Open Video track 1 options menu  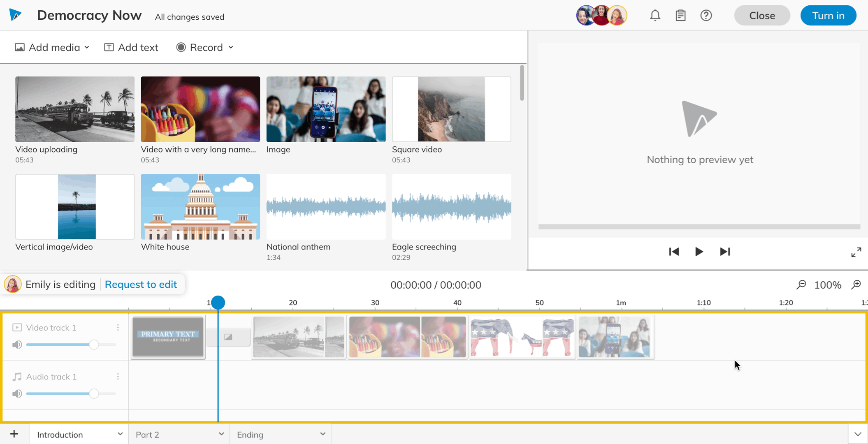coord(118,328)
